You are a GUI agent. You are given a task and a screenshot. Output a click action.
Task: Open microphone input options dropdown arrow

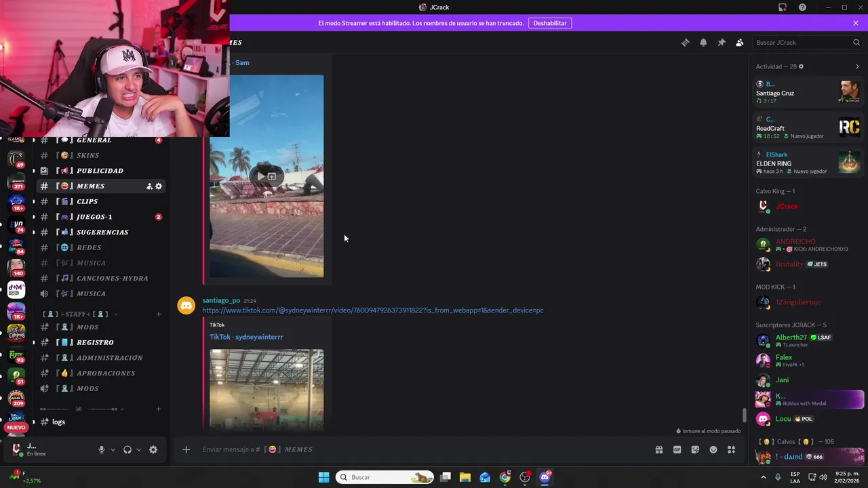pos(113,449)
